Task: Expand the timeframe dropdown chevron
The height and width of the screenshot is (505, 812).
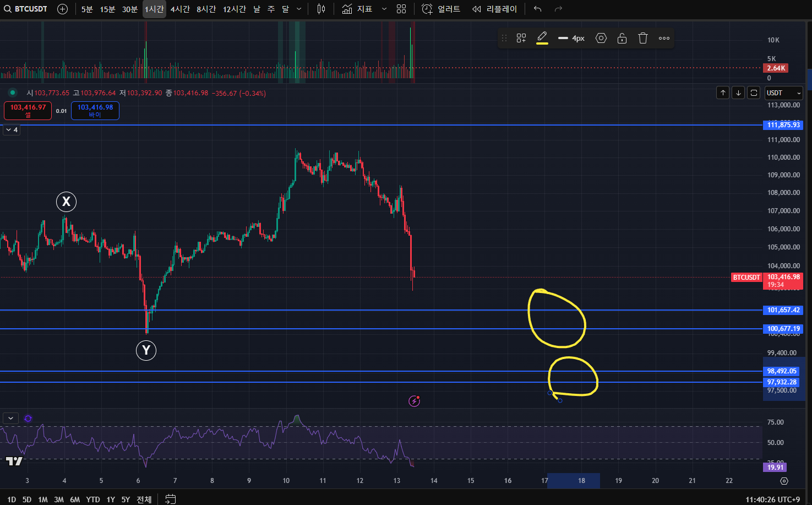Action: [299, 9]
